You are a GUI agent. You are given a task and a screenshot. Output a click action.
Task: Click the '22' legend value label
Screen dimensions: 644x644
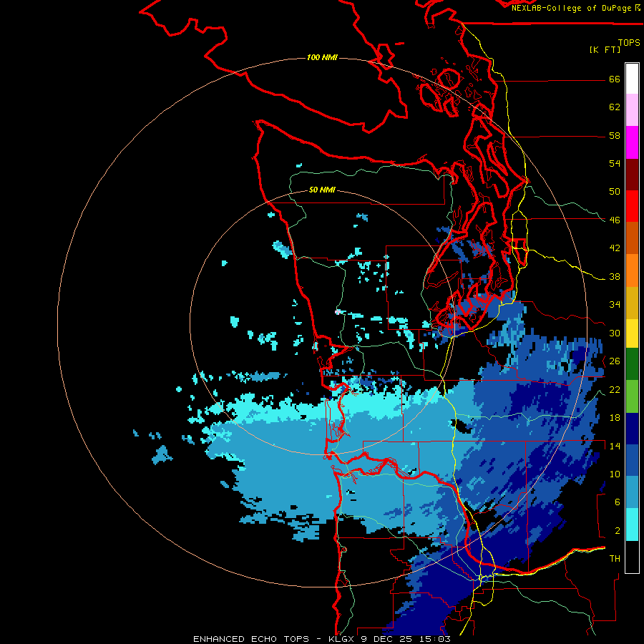coord(615,389)
